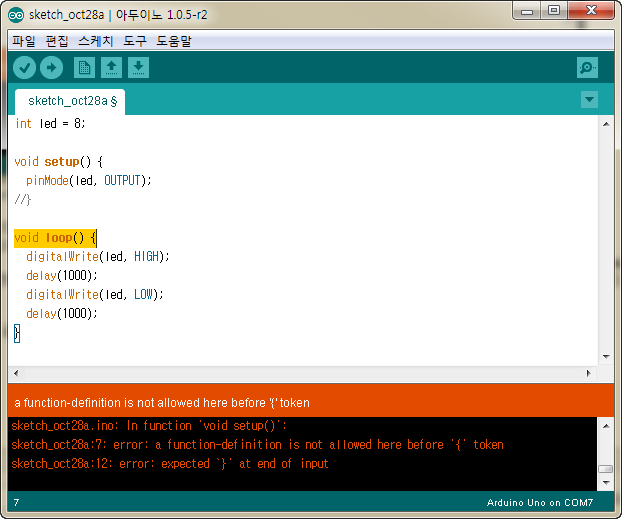Close the Arduino window
Screen dimensions: 622x519
point(591,11)
